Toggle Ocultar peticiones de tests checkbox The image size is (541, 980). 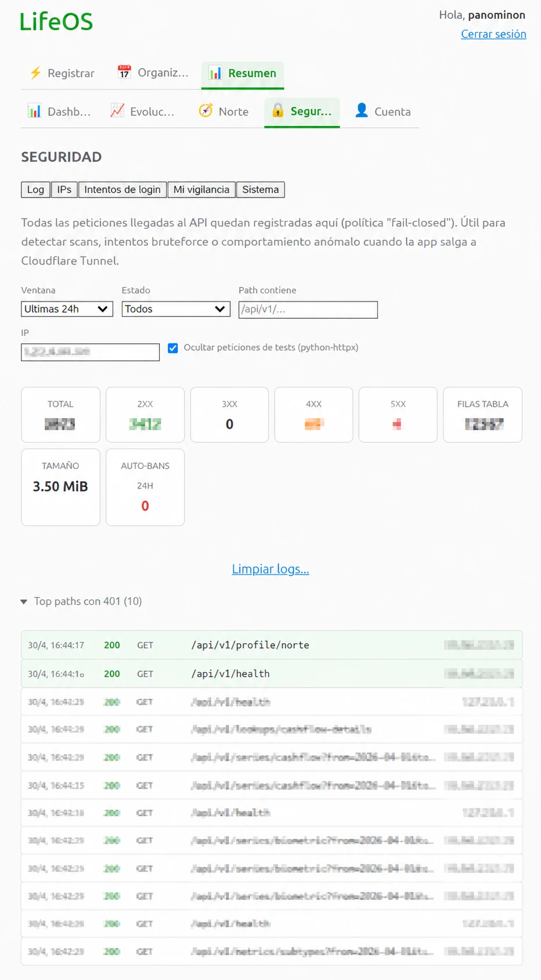[x=173, y=348]
